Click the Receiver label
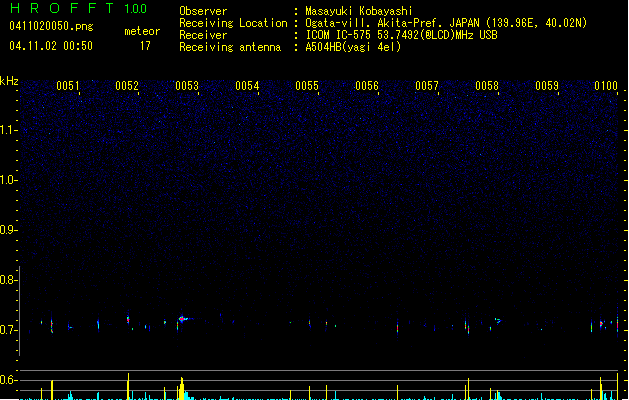Screen dimensions: 629x400 (x=203, y=35)
